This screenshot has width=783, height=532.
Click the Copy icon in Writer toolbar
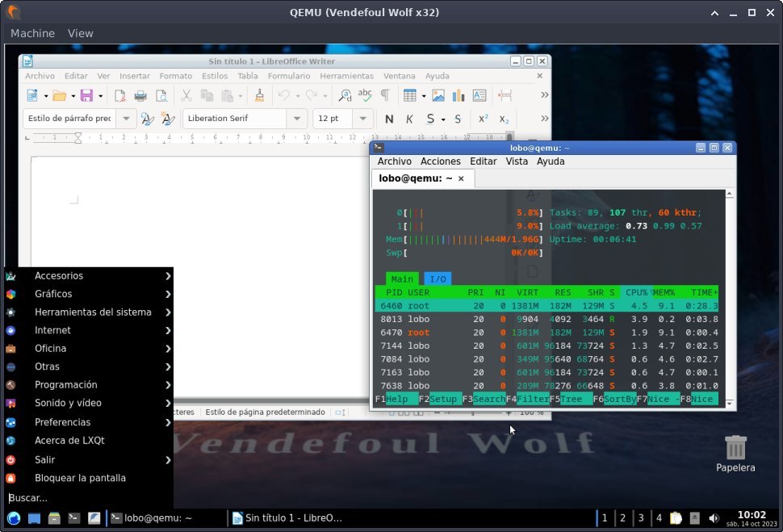(207, 95)
